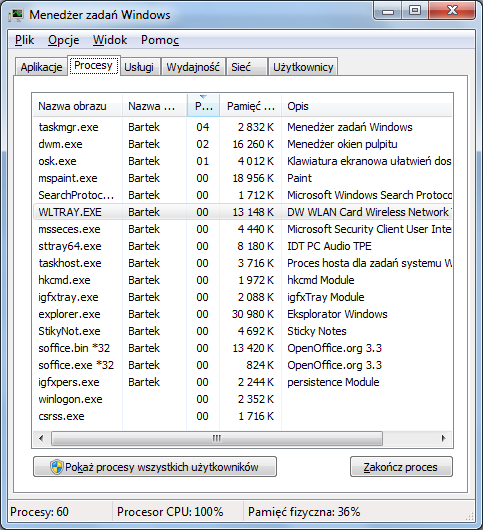Sort by the Opis column header
This screenshot has height=530, width=483.
tap(367, 106)
